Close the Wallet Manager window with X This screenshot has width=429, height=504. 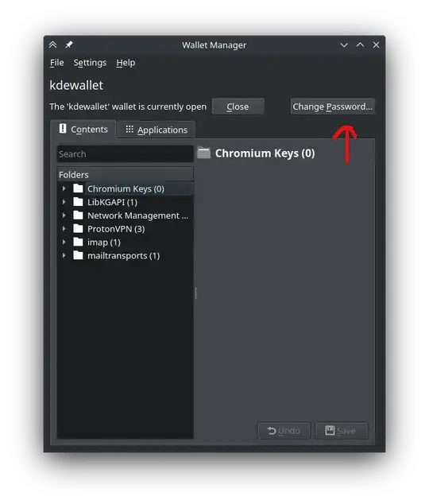376,45
